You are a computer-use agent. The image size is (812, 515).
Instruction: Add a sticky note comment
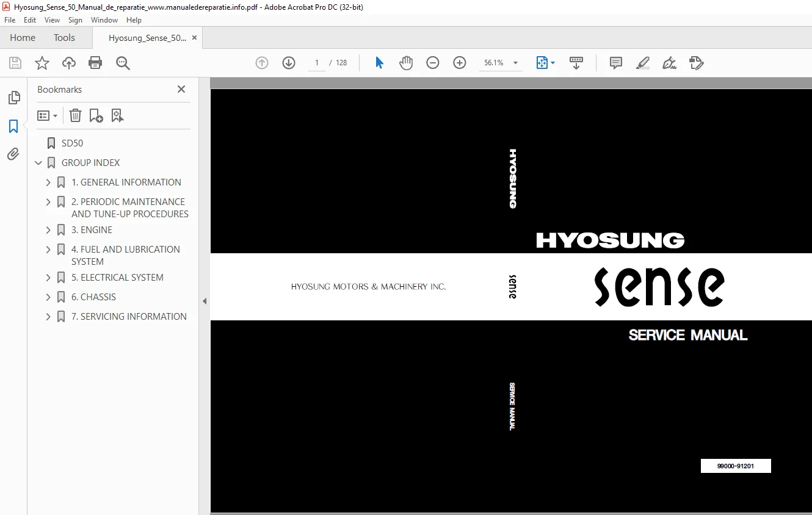pos(616,63)
